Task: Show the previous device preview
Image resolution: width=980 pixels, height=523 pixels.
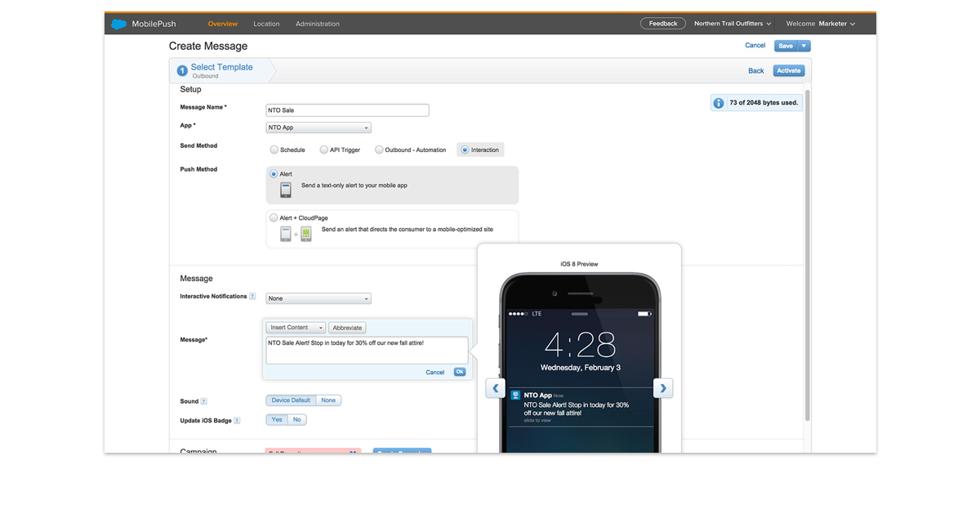Action: tap(495, 388)
